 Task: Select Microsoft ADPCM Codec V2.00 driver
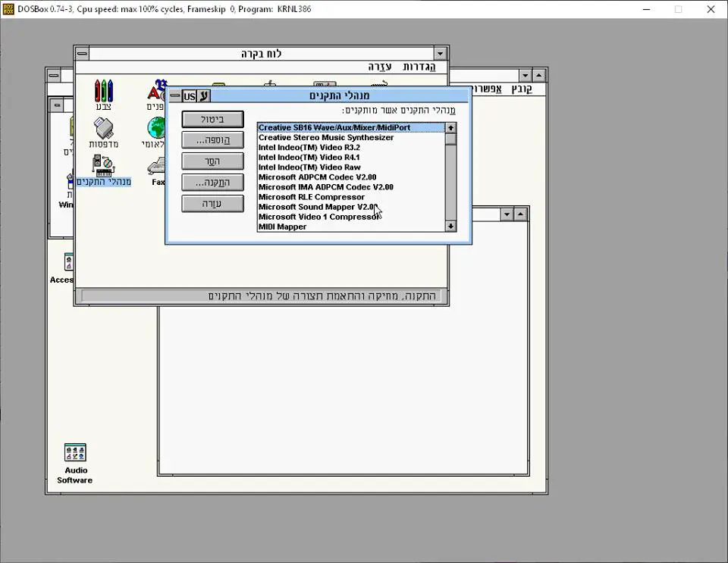pyautogui.click(x=317, y=177)
